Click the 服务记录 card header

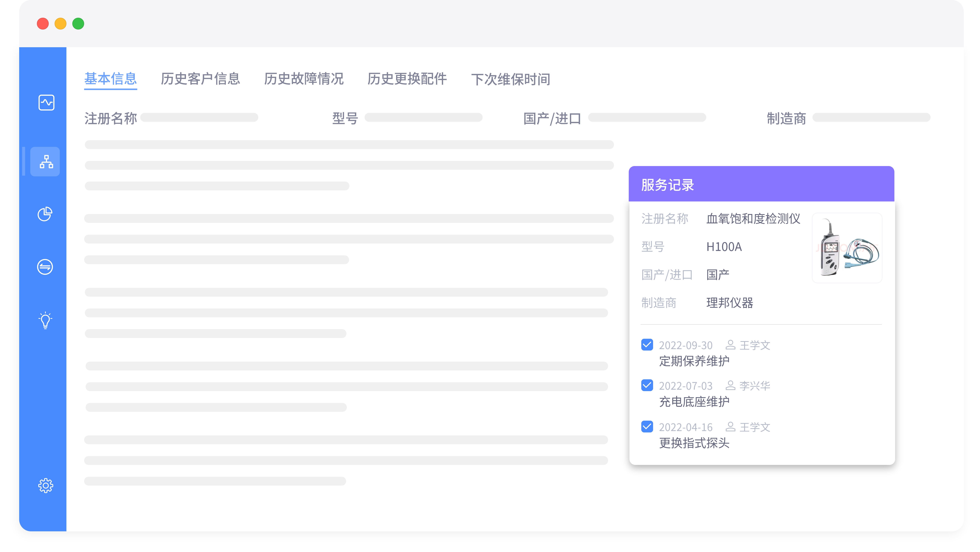[x=761, y=184]
